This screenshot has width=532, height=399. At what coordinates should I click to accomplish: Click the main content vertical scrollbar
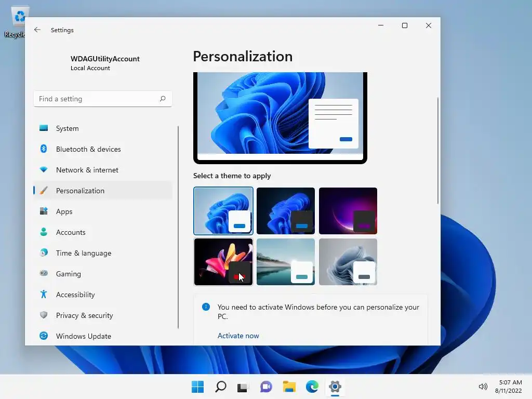tap(437, 150)
